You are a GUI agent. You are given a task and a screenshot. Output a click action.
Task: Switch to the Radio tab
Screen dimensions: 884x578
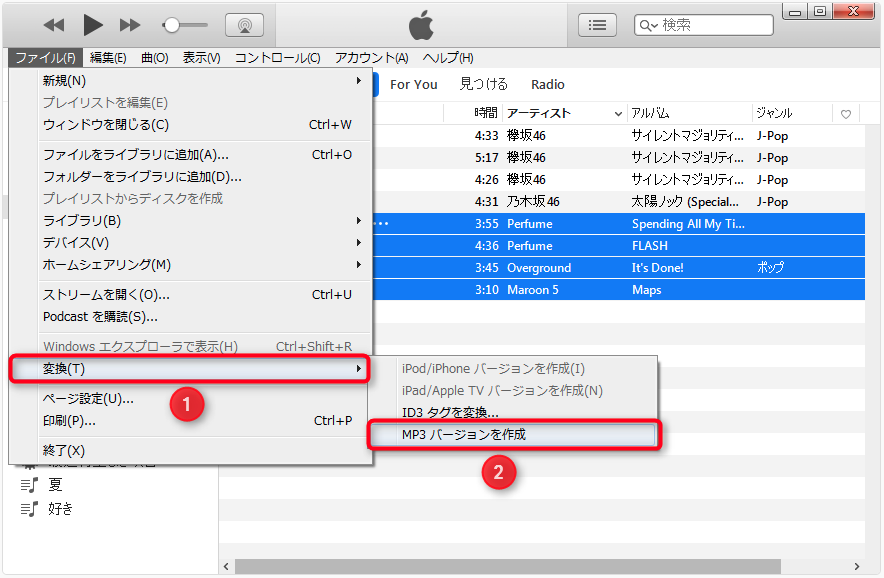(547, 84)
